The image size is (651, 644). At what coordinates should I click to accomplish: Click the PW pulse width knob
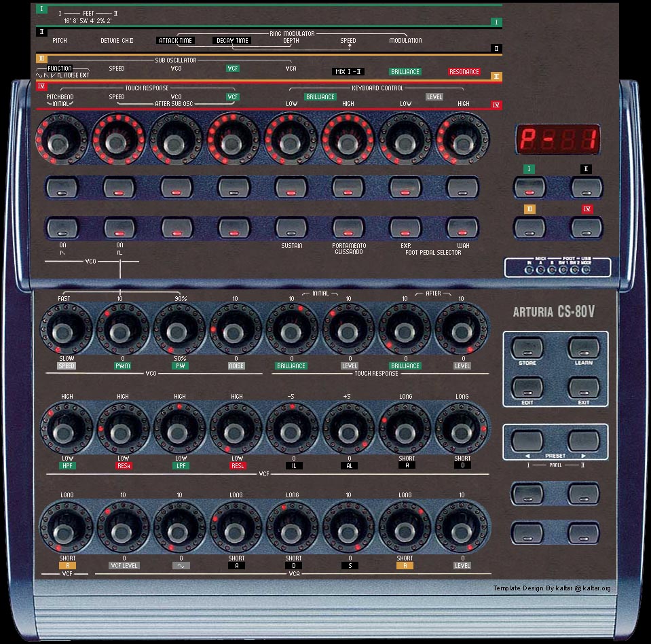179,329
